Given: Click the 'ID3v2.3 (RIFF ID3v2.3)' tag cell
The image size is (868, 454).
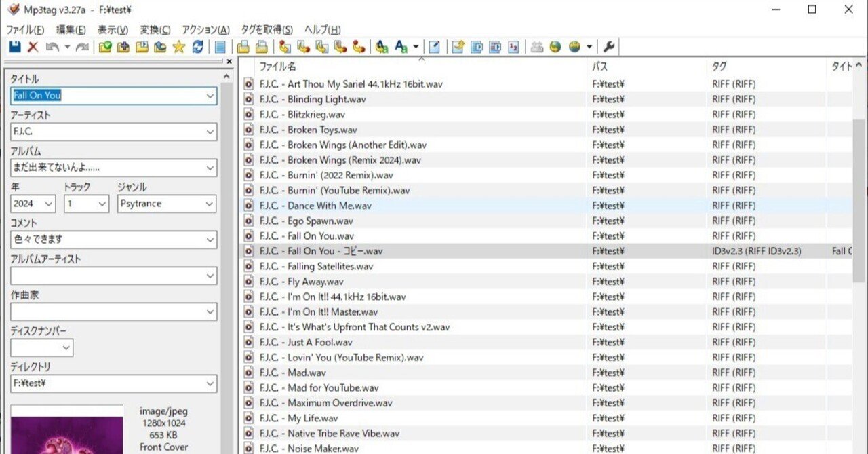Looking at the screenshot, I should point(756,251).
